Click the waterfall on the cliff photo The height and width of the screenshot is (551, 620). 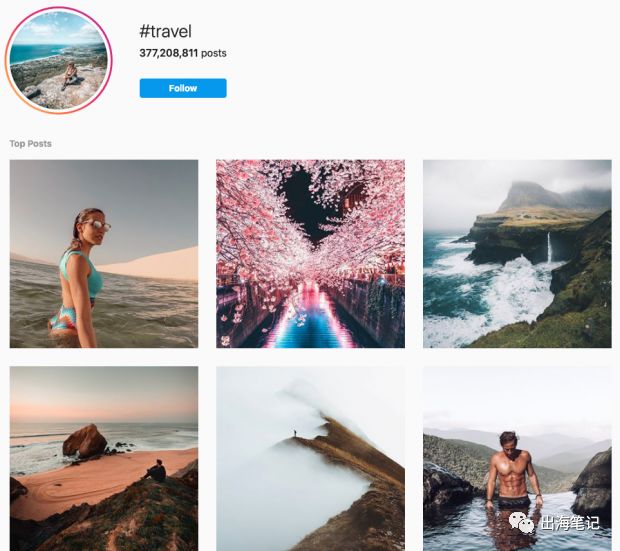click(549, 247)
